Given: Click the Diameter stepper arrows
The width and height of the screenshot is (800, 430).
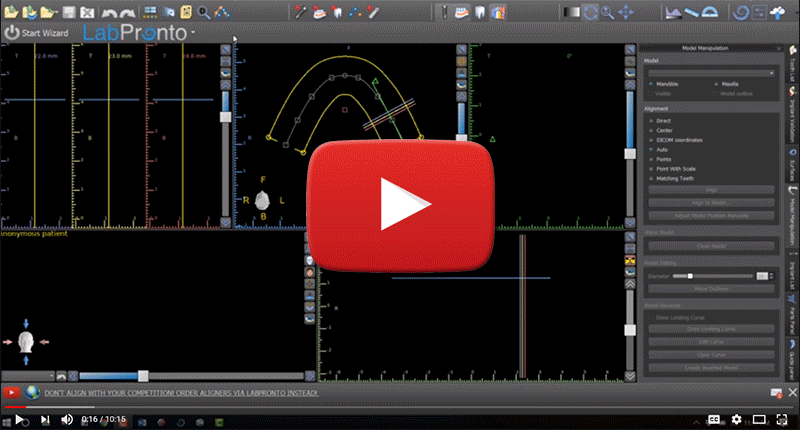Looking at the screenshot, I should pyautogui.click(x=771, y=276).
